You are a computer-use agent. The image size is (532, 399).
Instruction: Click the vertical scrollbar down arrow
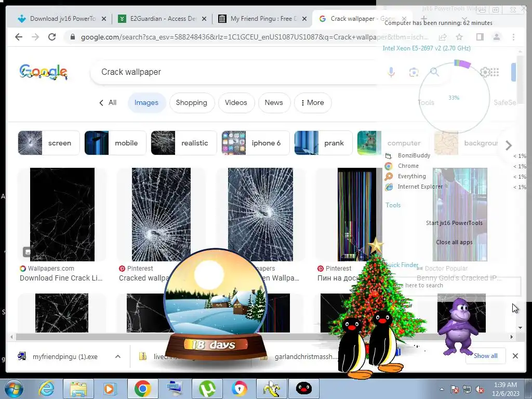pos(520,328)
